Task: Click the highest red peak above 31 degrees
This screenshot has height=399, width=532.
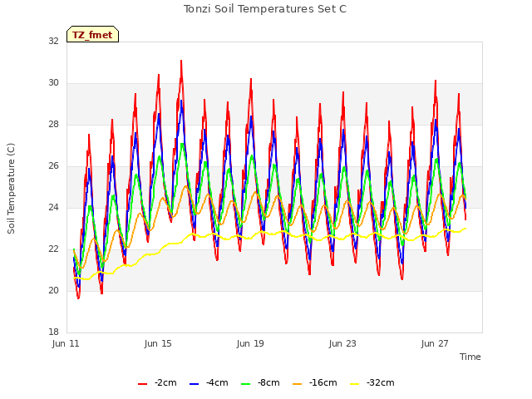Action: (181, 62)
